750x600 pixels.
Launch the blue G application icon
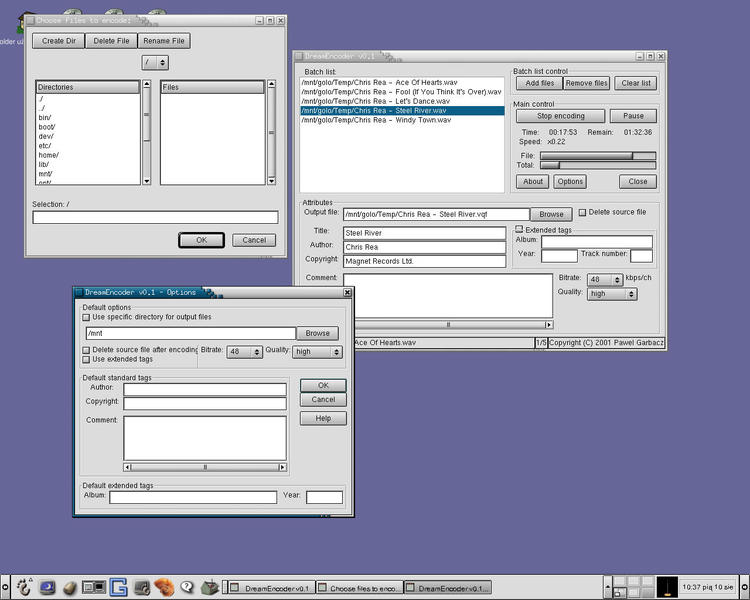coord(118,587)
